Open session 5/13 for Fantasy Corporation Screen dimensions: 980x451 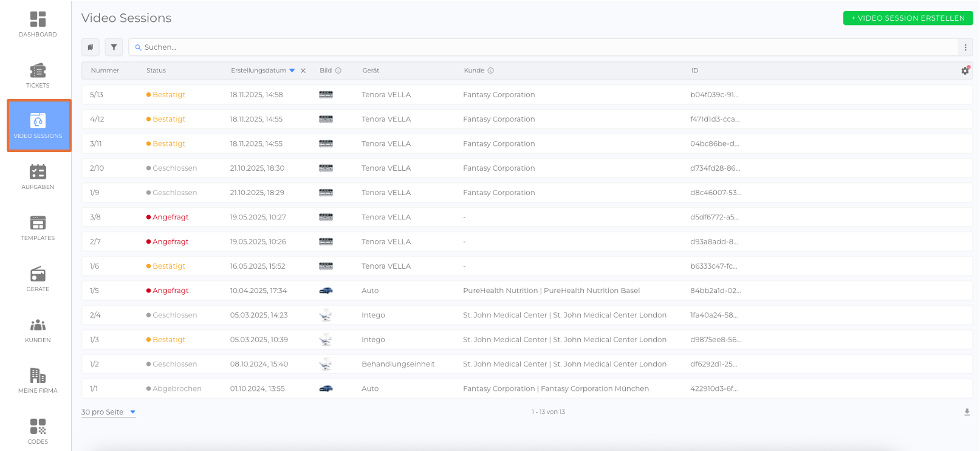coord(498,95)
